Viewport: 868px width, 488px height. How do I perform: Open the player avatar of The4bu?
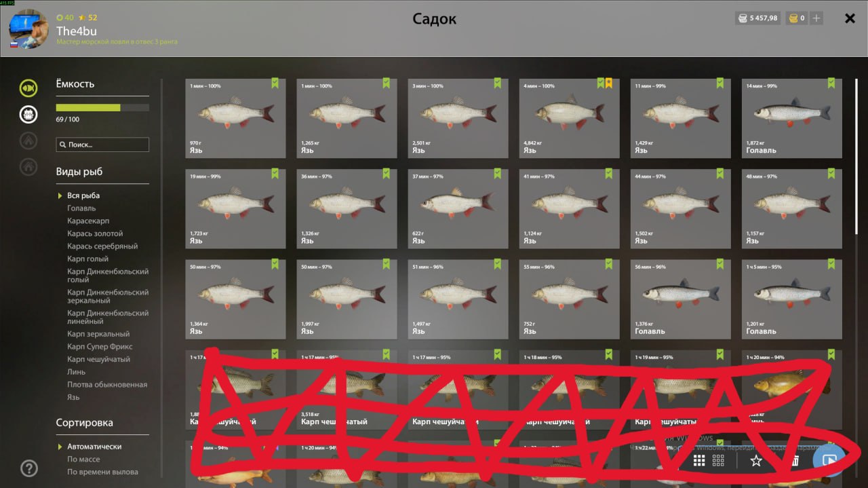pos(28,30)
